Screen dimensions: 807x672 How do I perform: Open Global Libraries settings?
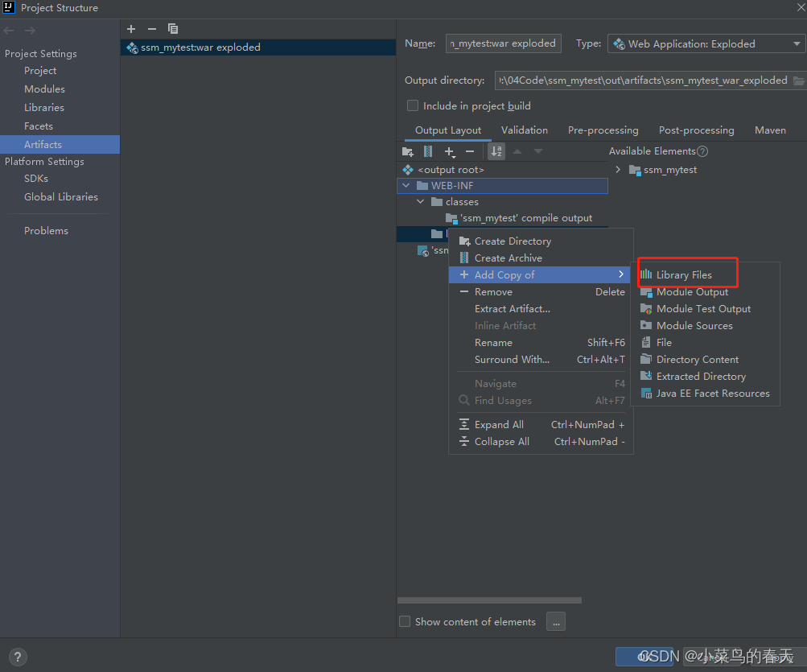pyautogui.click(x=60, y=196)
